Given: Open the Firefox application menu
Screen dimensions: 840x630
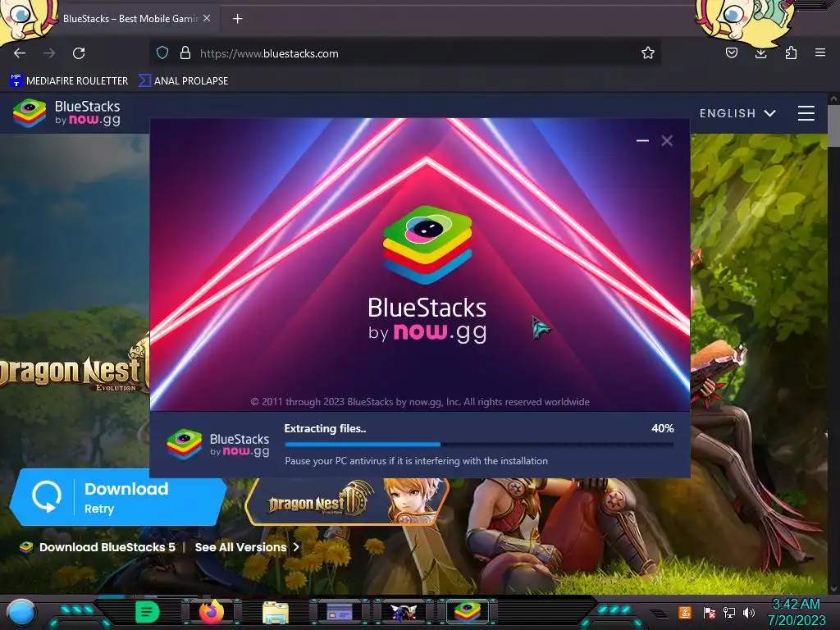Looking at the screenshot, I should click(x=820, y=52).
